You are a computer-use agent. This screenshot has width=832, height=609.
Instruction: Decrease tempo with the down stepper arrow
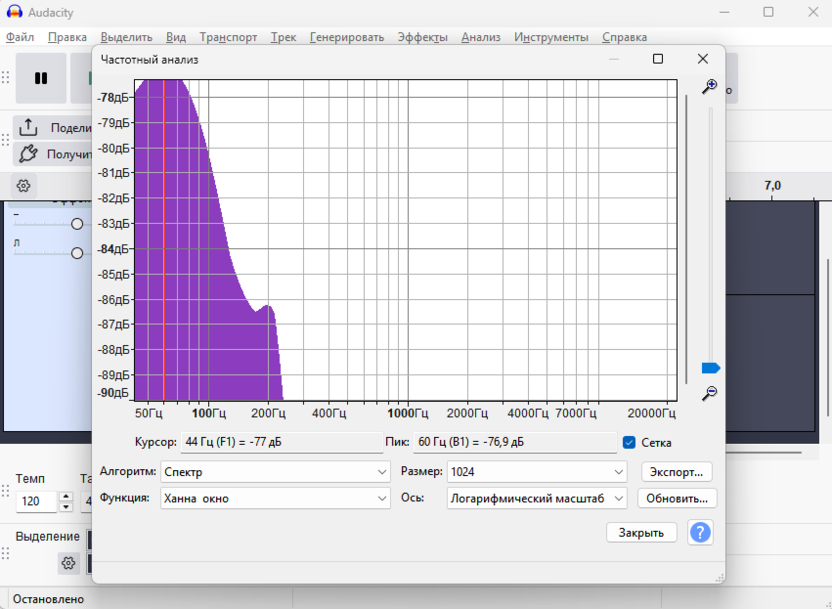tap(66, 507)
